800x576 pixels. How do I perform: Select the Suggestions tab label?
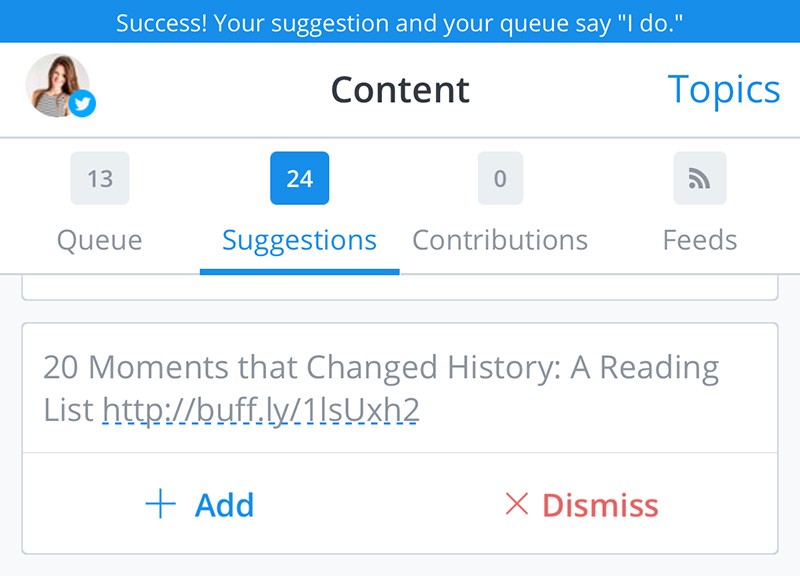(x=299, y=241)
